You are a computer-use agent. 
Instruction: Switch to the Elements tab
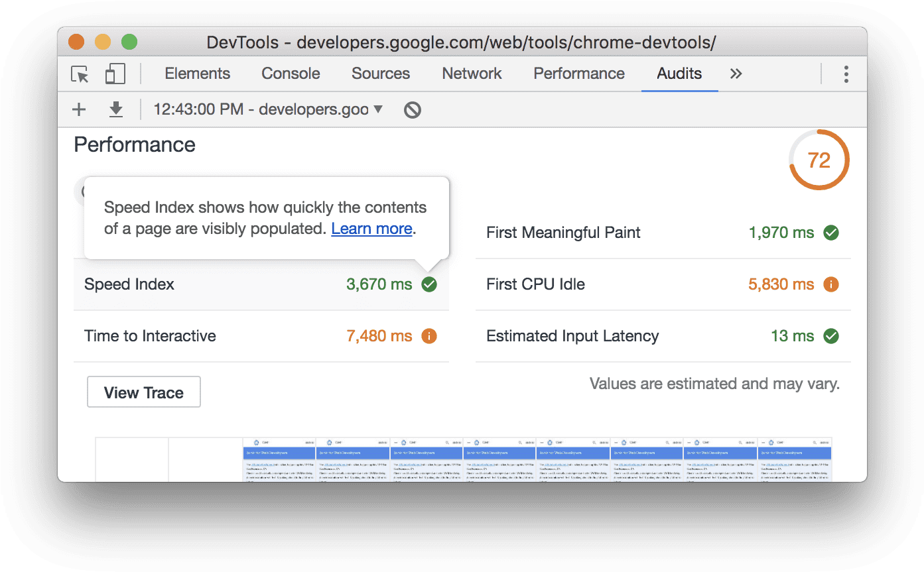pos(198,74)
